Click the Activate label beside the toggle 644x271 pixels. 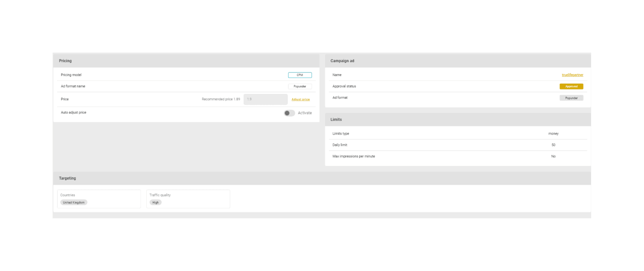pyautogui.click(x=305, y=113)
